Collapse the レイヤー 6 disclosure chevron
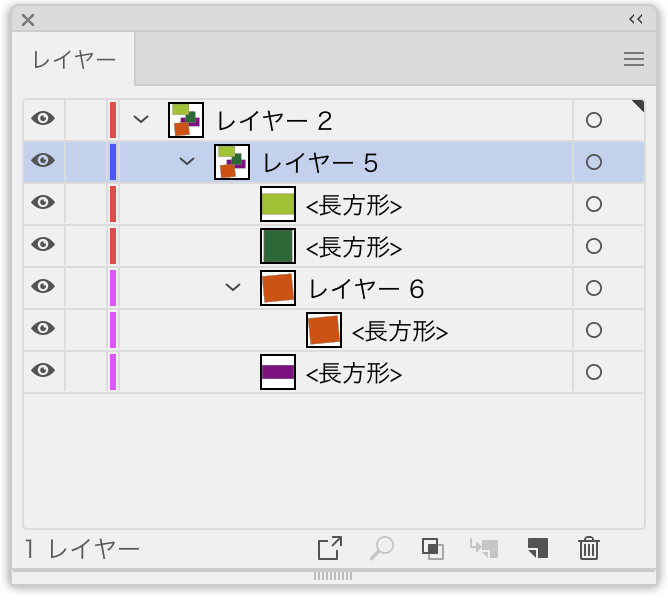 (x=233, y=287)
